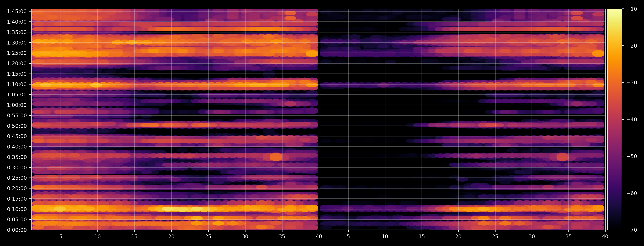The image size is (644, 246).
Task: Click x-axis tick 5 of the left heatmap
Action: click(x=61, y=236)
